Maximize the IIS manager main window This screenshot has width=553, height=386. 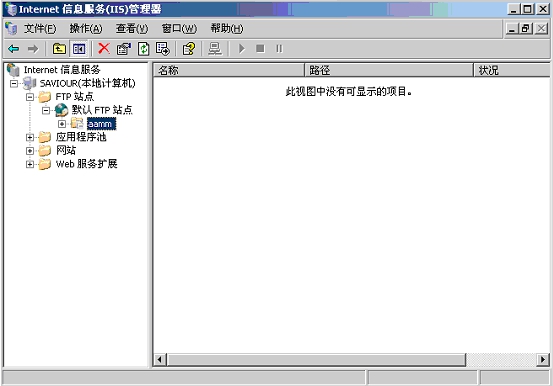click(x=528, y=9)
